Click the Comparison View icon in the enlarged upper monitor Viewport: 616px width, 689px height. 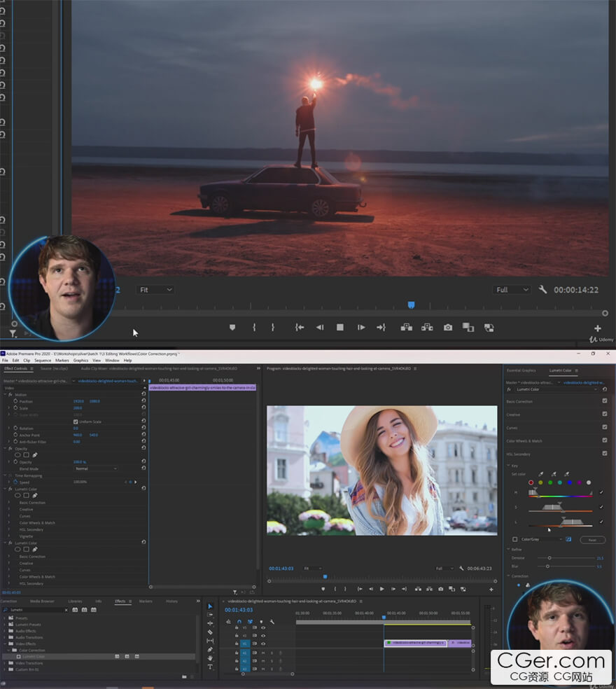tap(468, 328)
